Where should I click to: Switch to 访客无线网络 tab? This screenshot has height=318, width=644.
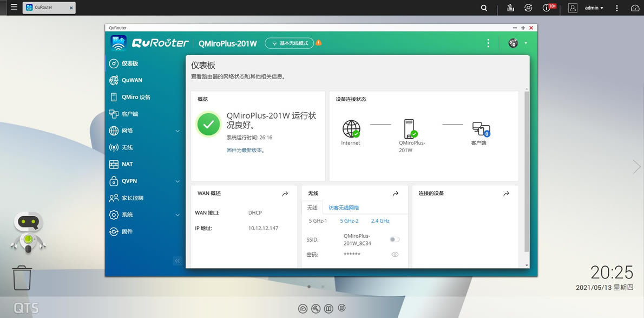pyautogui.click(x=344, y=207)
